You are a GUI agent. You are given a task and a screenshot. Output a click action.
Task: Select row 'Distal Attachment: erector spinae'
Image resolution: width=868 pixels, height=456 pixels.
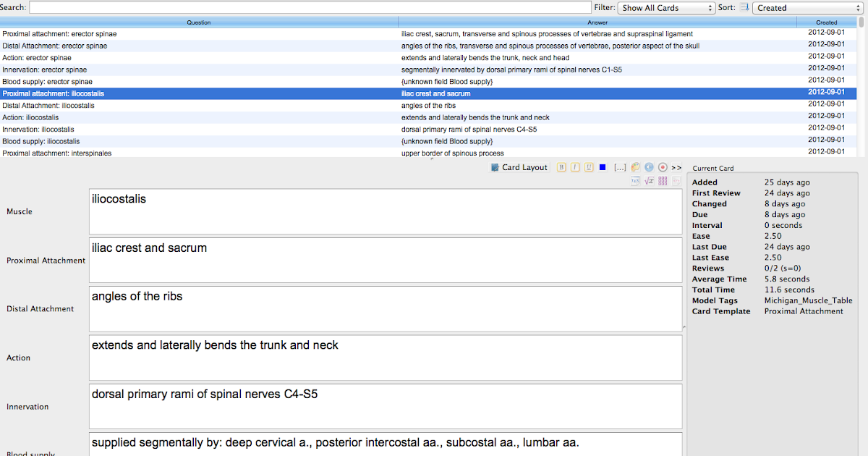428,46
